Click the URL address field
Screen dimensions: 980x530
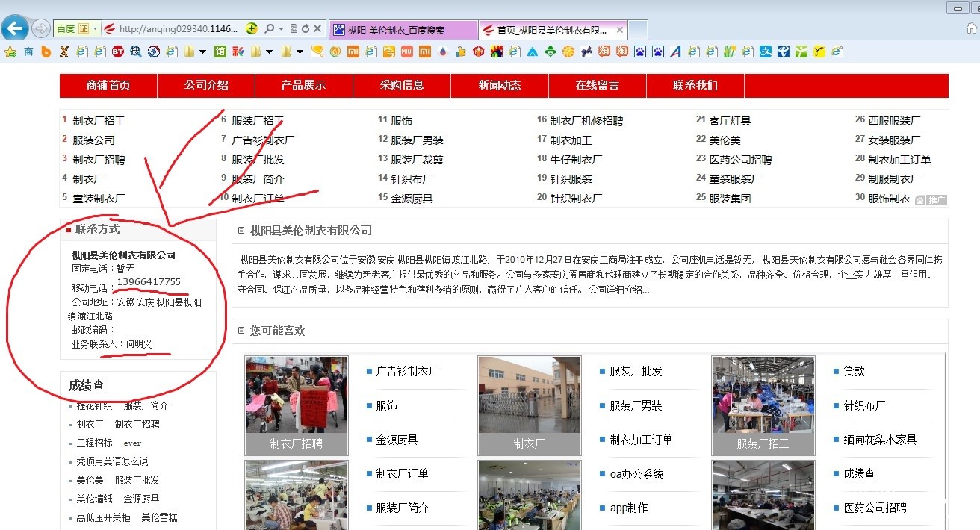click(178, 29)
